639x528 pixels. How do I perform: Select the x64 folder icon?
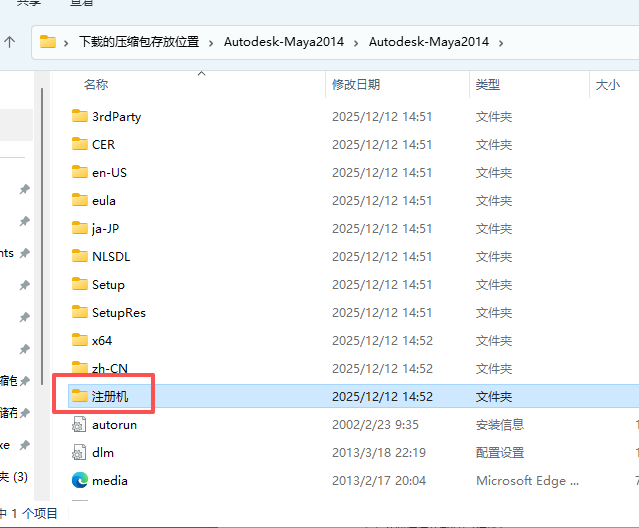(79, 340)
